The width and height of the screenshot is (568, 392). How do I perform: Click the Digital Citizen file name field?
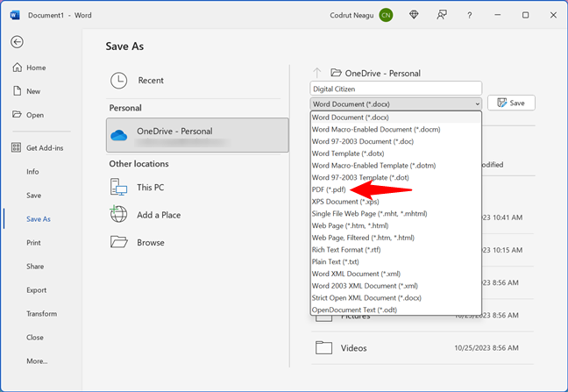click(395, 89)
